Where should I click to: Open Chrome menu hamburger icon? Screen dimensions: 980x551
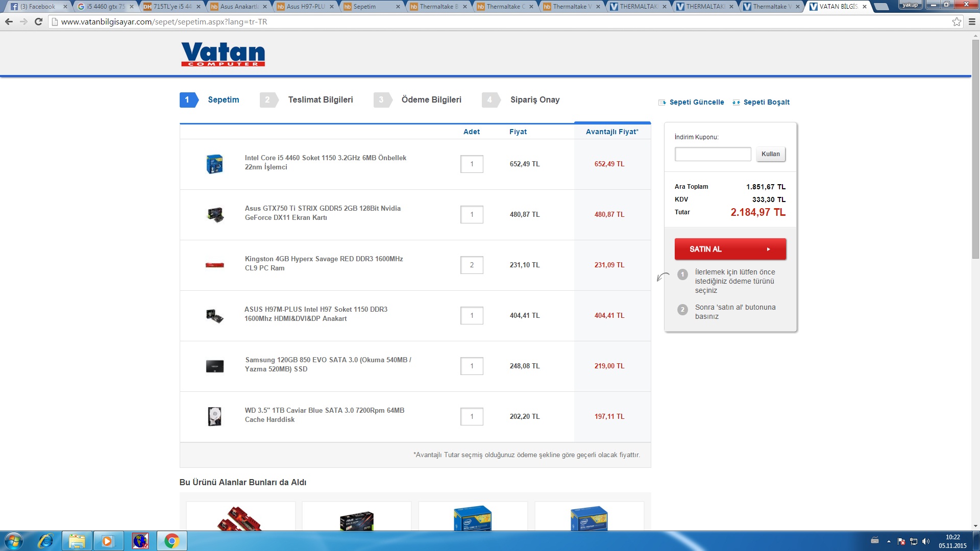tap(972, 22)
